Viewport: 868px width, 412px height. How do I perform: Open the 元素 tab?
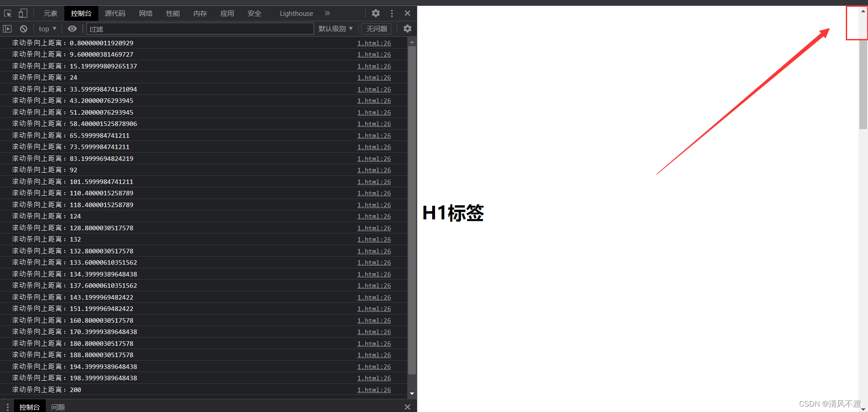tap(50, 14)
